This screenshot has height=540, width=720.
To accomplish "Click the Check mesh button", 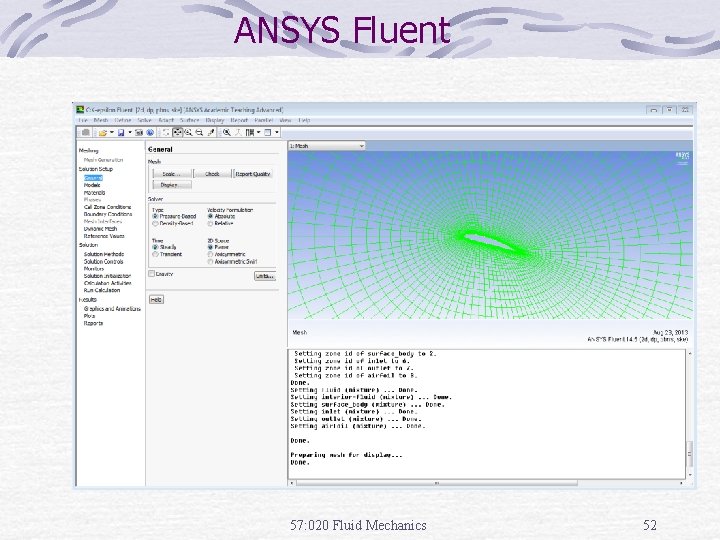I will pyautogui.click(x=213, y=174).
